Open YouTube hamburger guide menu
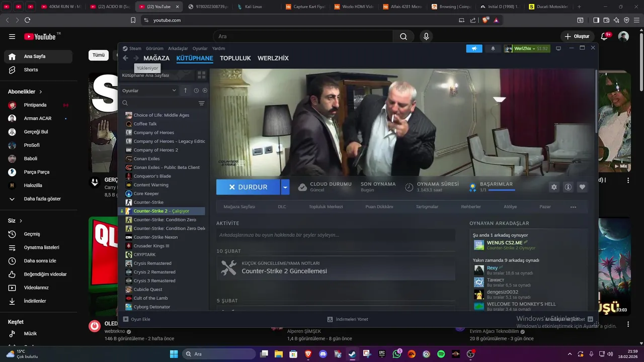 coord(12,36)
